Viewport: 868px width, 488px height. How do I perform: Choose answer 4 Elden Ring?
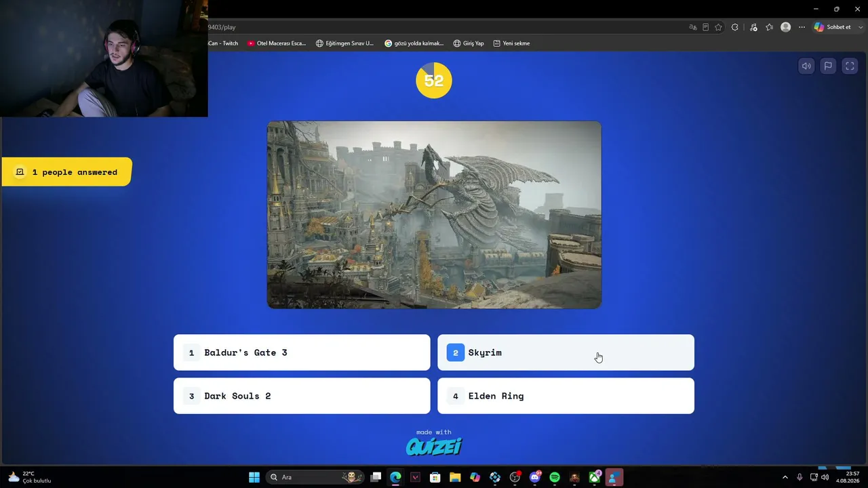point(566,396)
